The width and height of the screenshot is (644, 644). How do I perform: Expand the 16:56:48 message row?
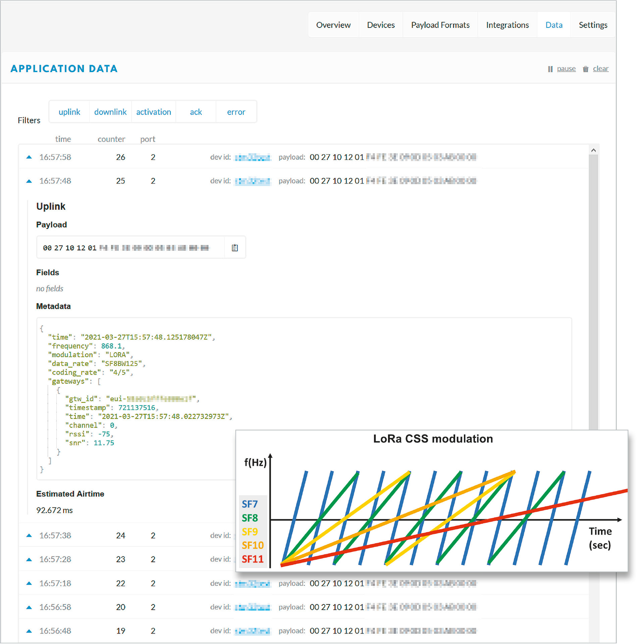(29, 631)
